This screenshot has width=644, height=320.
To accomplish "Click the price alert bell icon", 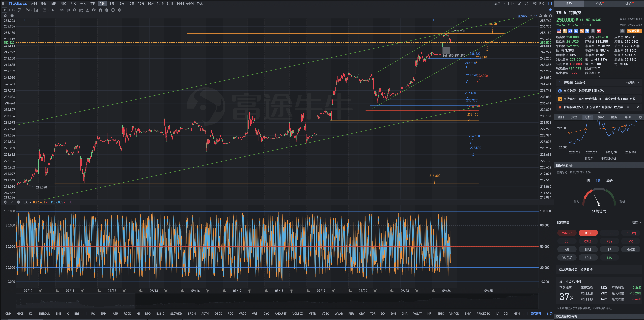I will 622,31.
